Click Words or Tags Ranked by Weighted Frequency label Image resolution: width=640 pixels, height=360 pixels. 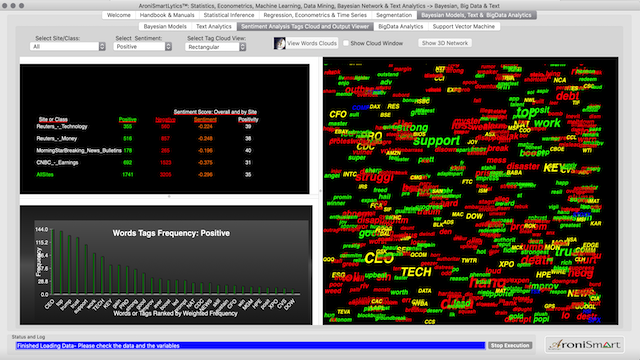tap(175, 313)
